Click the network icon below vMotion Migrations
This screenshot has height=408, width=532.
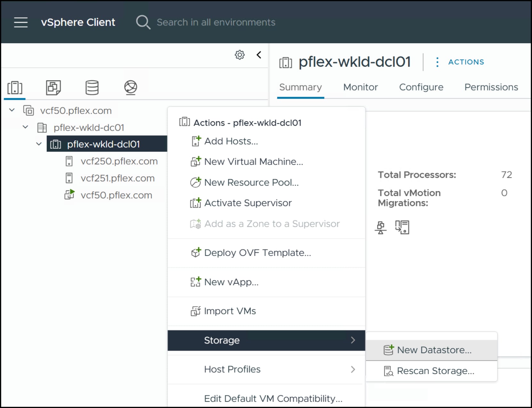coord(381,228)
